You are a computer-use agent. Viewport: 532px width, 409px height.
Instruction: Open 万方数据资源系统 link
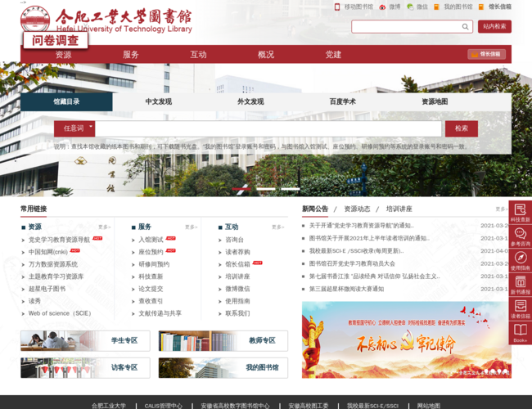click(53, 264)
